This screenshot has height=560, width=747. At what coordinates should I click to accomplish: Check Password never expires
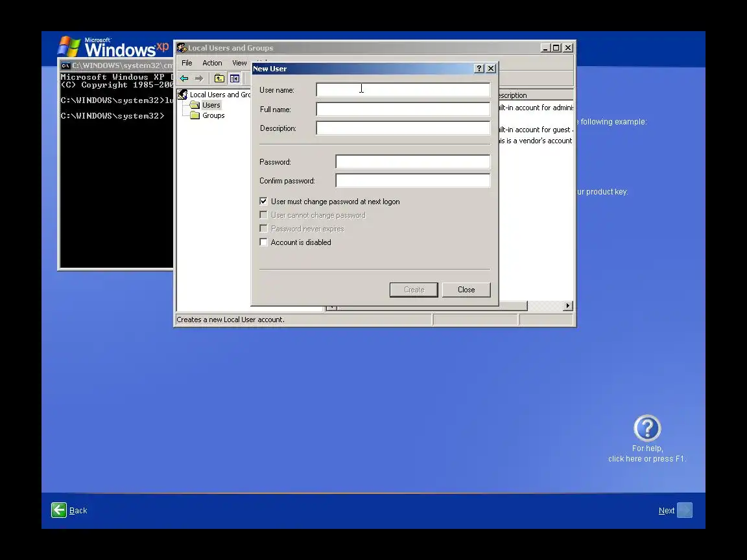(x=263, y=229)
